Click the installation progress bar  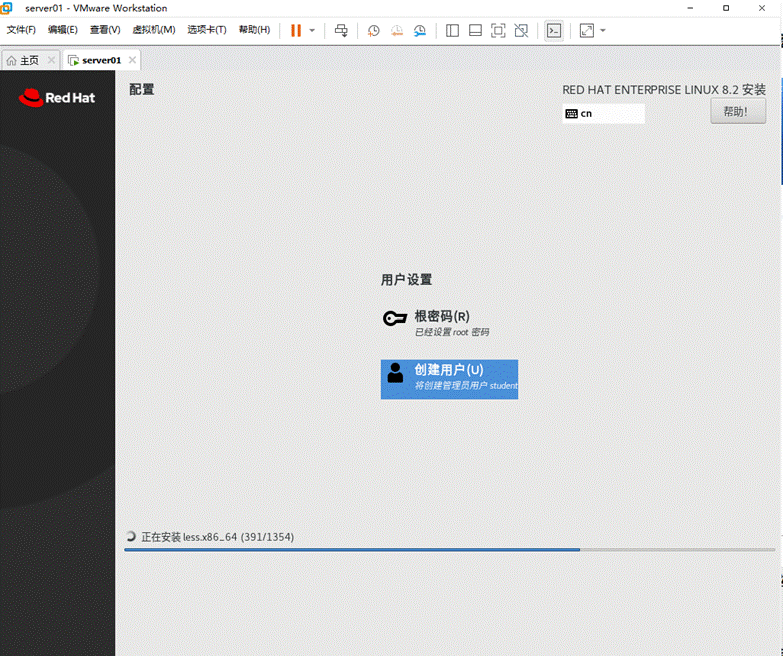coord(449,550)
